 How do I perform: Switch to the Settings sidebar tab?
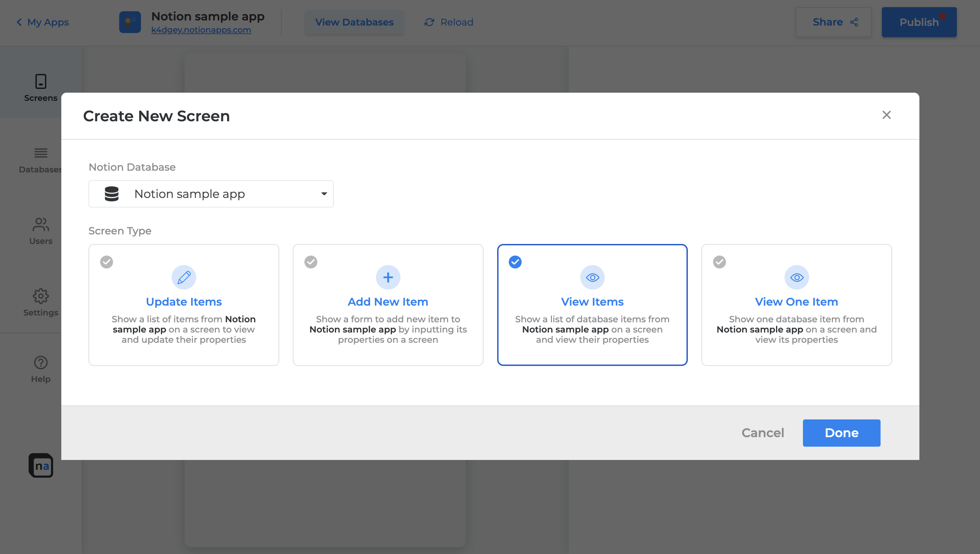[41, 302]
